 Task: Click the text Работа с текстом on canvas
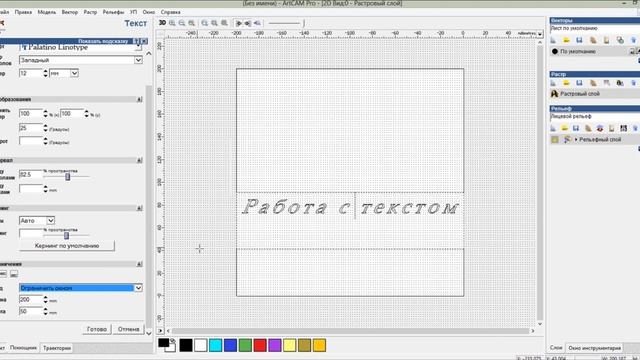click(350, 207)
